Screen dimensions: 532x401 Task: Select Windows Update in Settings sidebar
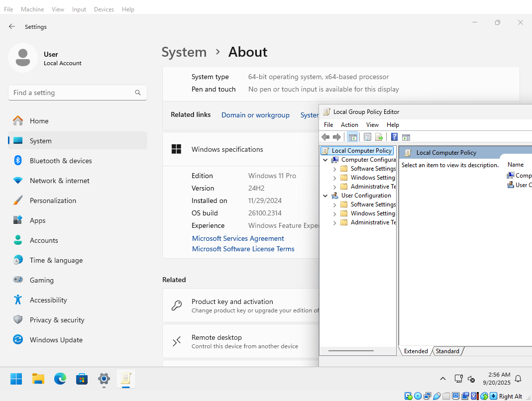coord(56,340)
